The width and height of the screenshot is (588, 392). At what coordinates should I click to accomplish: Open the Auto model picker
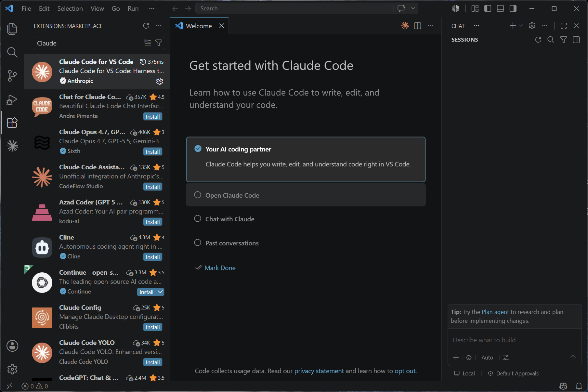pos(487,358)
